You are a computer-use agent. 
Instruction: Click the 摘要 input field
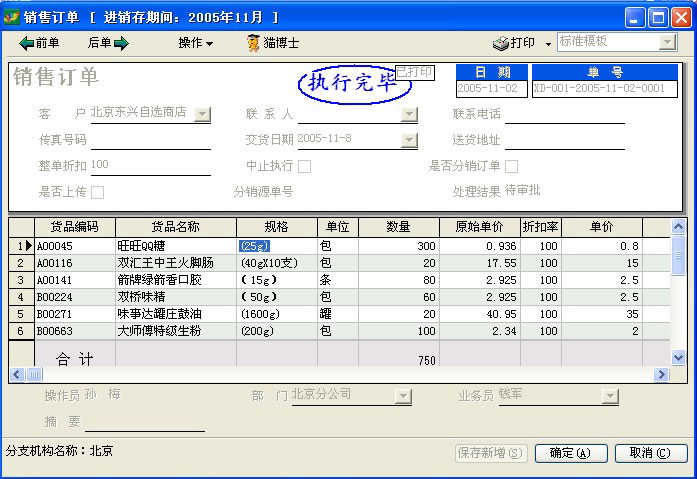point(145,422)
